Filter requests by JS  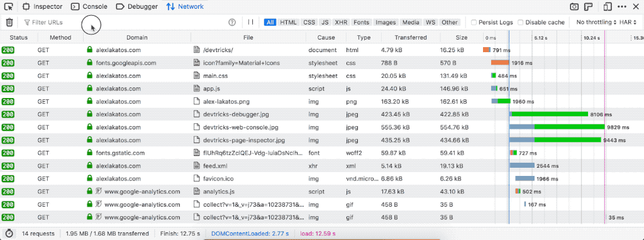pos(325,23)
